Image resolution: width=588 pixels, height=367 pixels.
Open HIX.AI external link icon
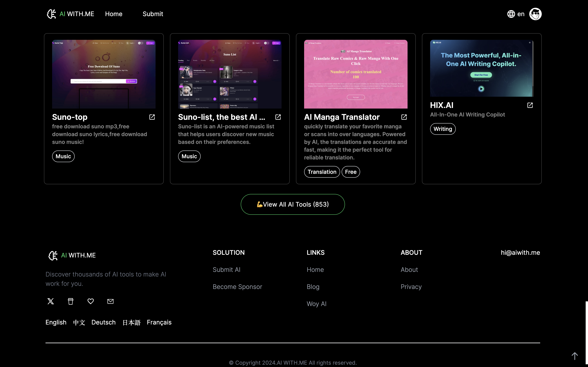(x=530, y=105)
